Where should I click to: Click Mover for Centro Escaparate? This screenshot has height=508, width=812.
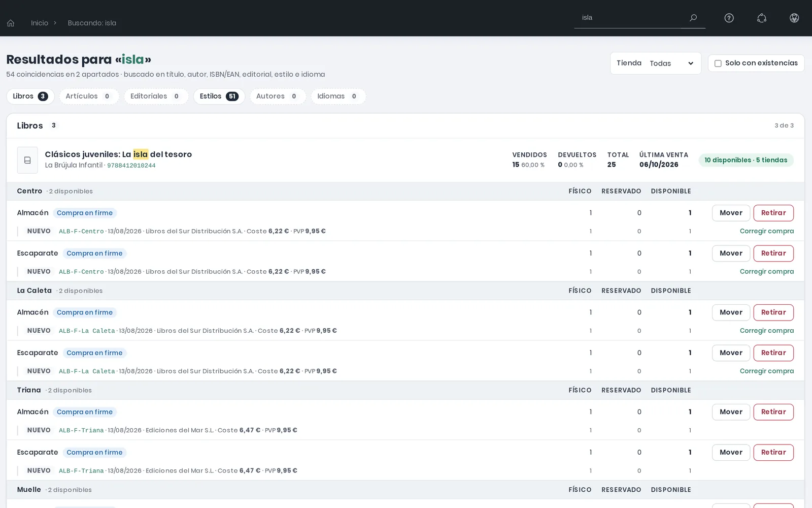tap(731, 253)
